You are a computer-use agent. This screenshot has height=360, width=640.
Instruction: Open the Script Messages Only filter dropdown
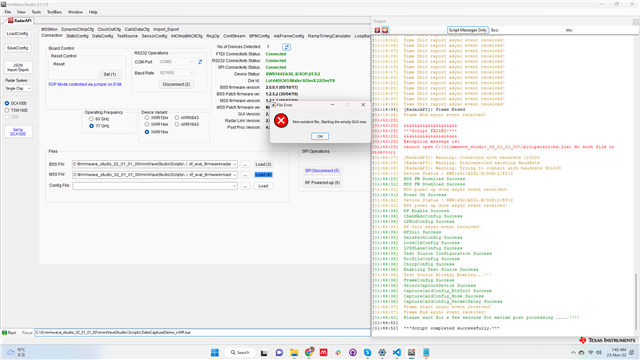pyautogui.click(x=467, y=30)
